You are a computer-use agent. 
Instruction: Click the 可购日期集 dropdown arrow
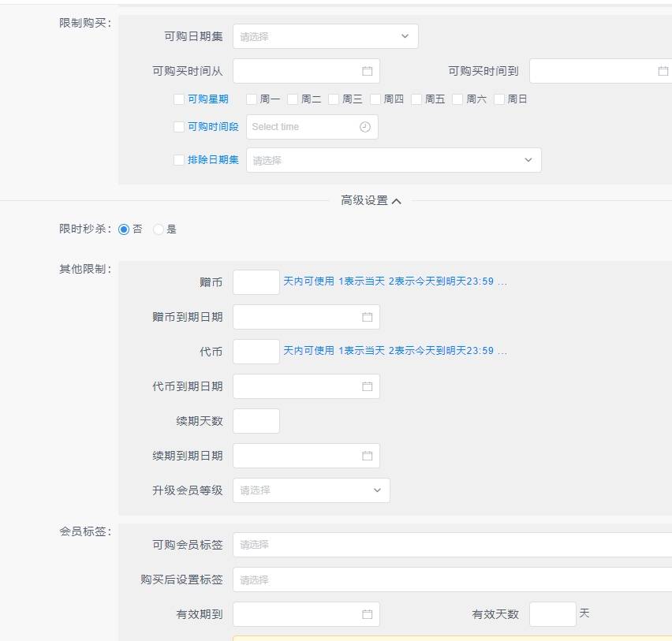click(405, 36)
